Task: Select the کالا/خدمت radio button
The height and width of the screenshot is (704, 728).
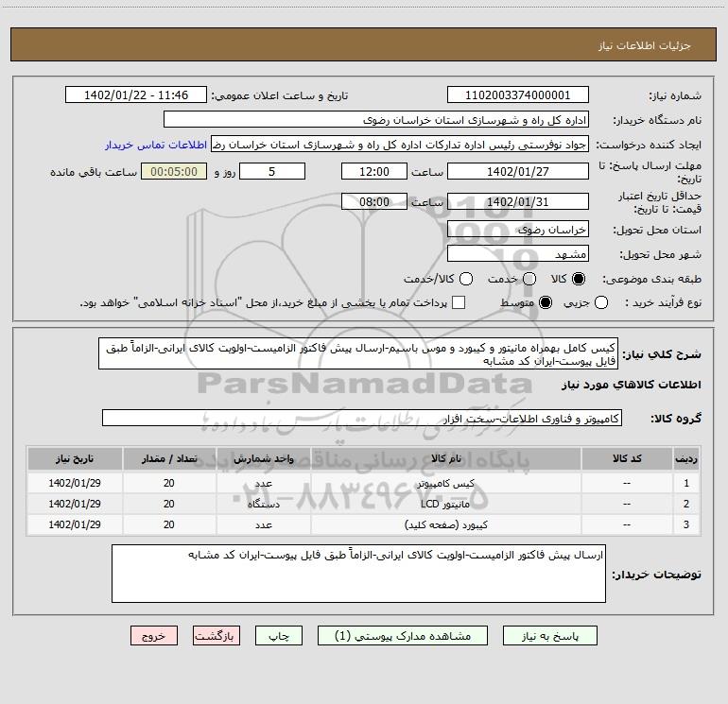Action: click(466, 279)
